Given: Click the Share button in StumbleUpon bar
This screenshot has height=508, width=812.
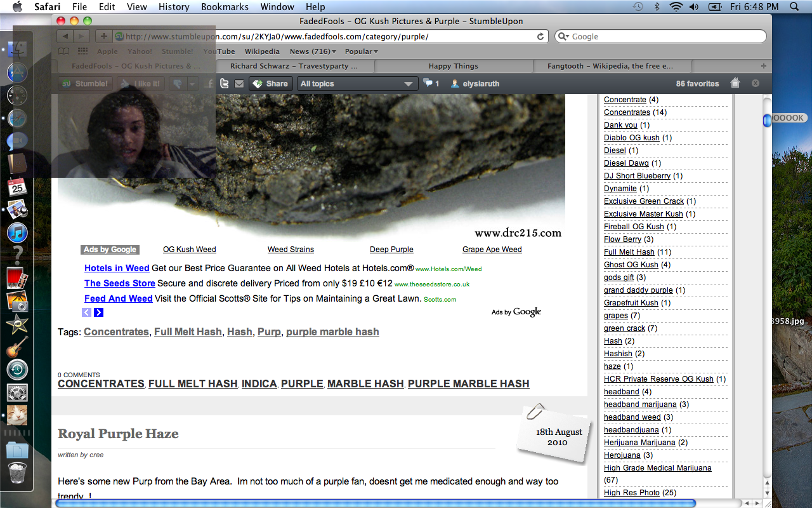Looking at the screenshot, I should [x=270, y=84].
